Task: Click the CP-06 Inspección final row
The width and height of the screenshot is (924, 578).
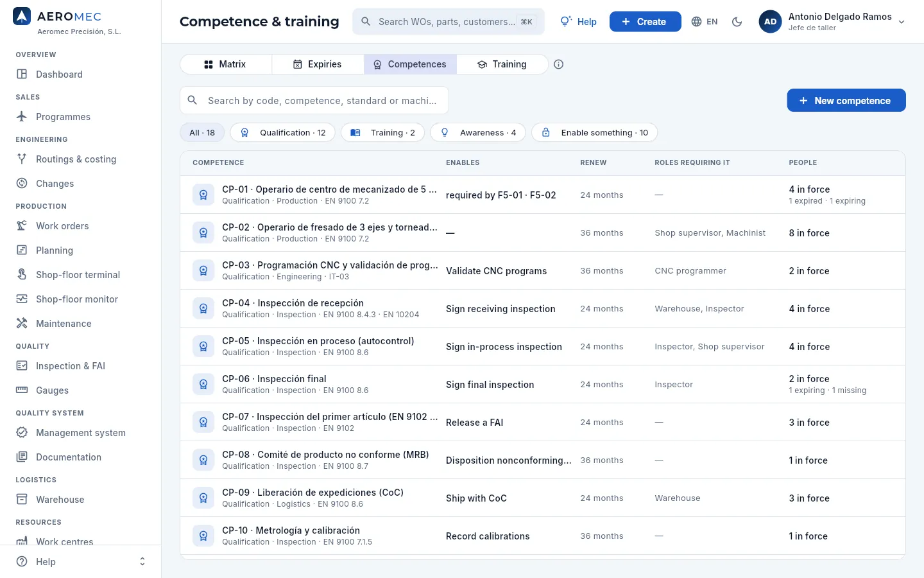Action: 543,384
